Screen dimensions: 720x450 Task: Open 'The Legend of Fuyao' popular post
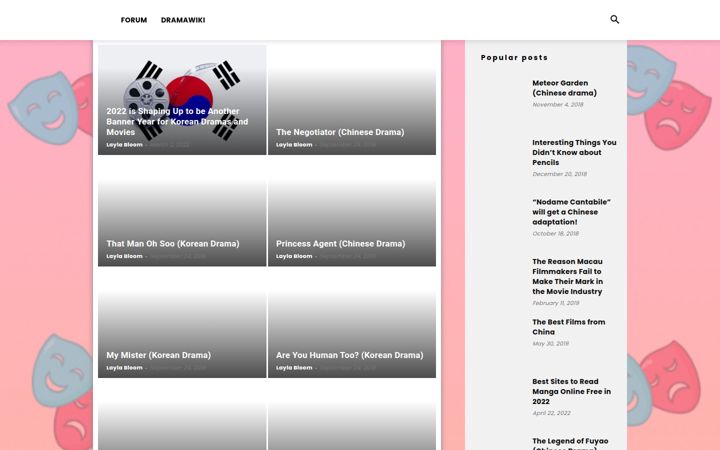[x=570, y=443]
